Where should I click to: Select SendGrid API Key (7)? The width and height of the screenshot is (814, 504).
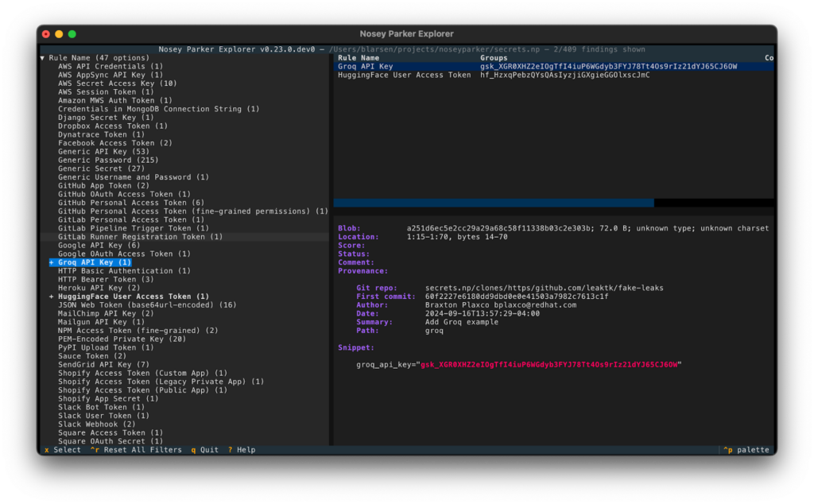pos(103,365)
